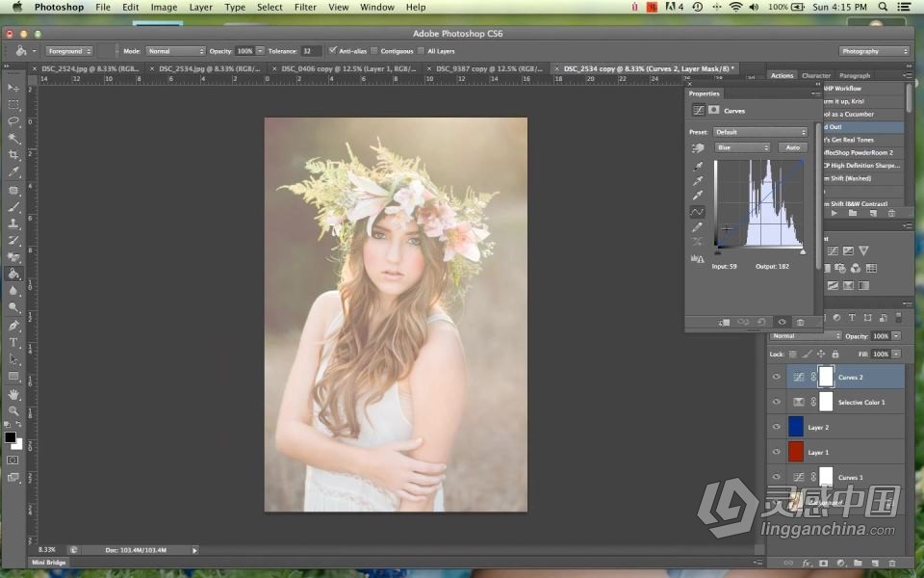This screenshot has height=578, width=924.
Task: Switch to the Character panel tab
Action: tap(816, 75)
